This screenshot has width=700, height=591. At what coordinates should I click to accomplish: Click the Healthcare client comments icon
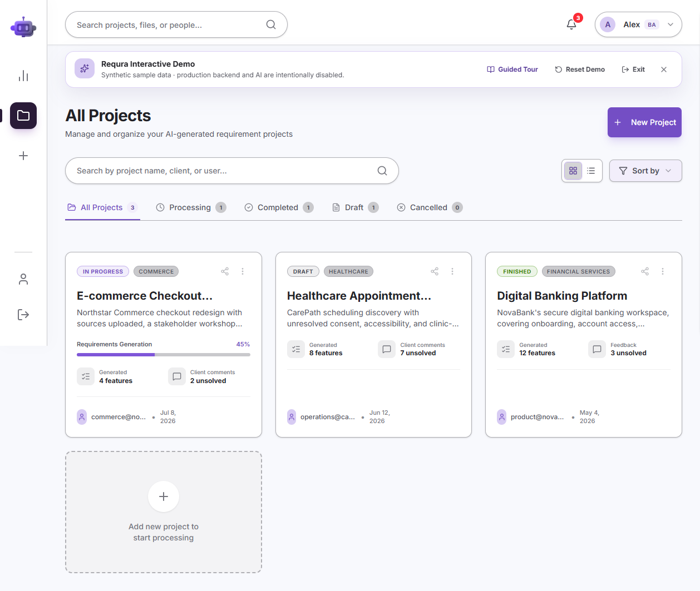(387, 349)
